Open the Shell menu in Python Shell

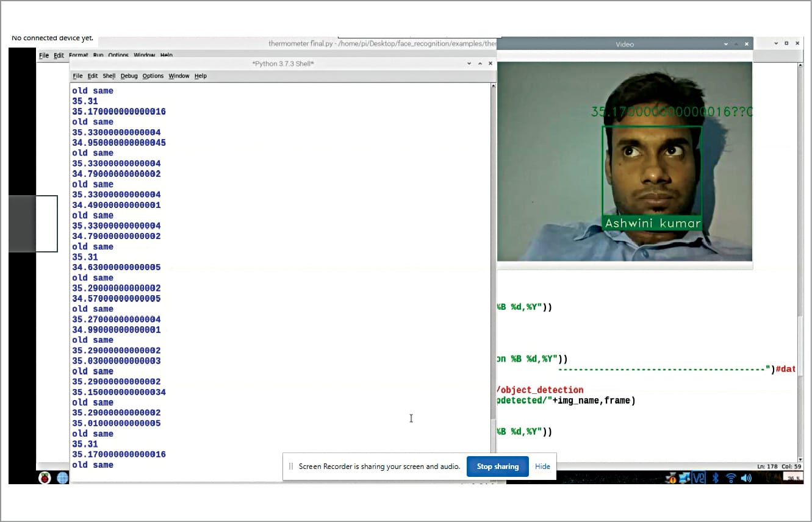tap(109, 76)
